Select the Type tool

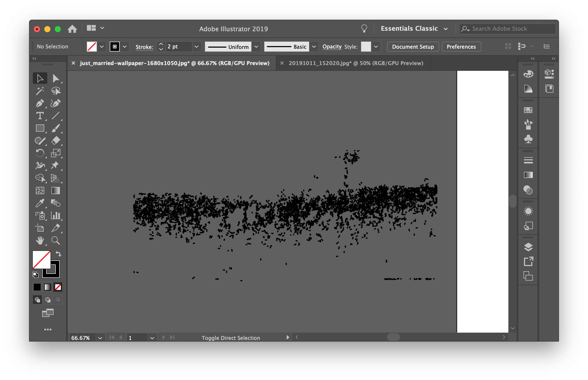[x=40, y=116]
